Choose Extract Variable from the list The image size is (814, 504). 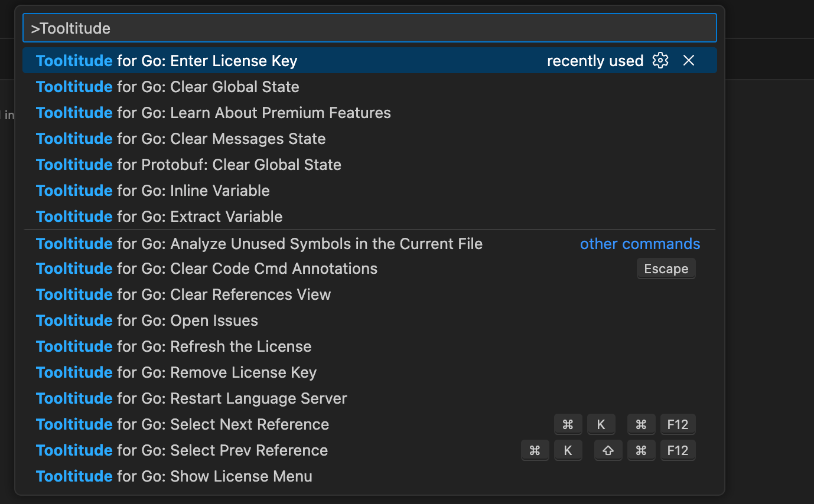[159, 216]
